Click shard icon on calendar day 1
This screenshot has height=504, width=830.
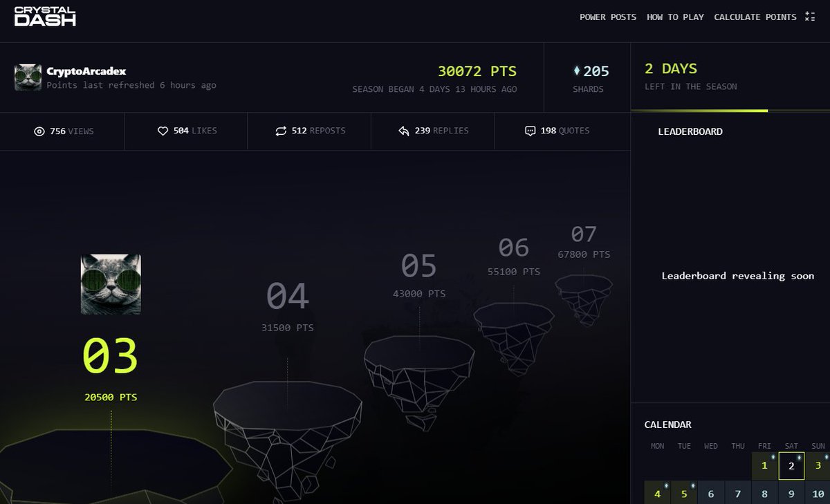773,458
